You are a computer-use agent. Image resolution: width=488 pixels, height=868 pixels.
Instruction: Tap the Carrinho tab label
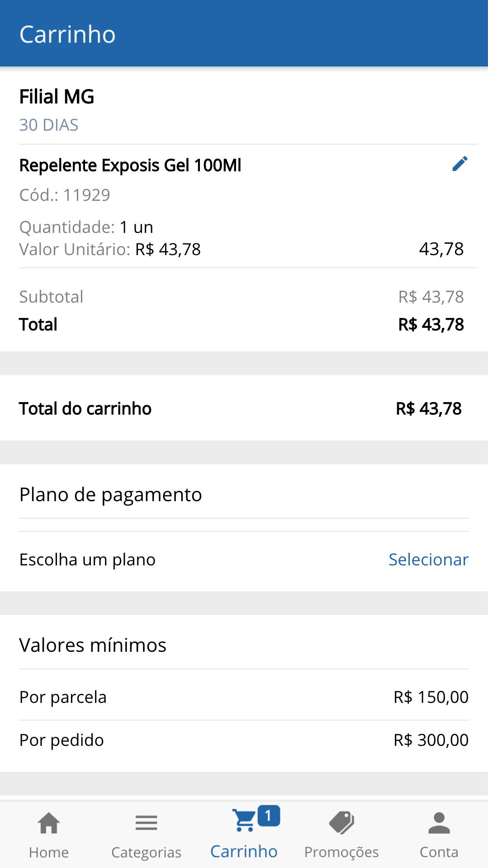[244, 851]
